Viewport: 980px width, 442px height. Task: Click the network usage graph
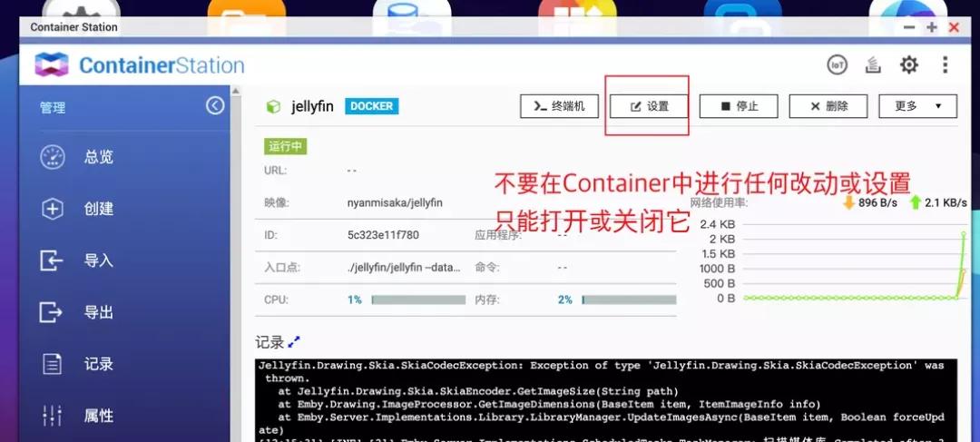click(x=855, y=262)
